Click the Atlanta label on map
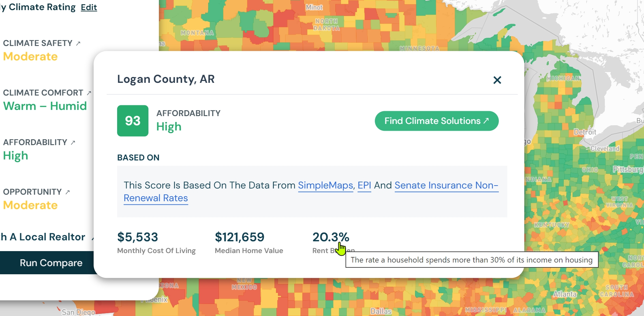Viewport: 644px width, 316px height. point(565,294)
